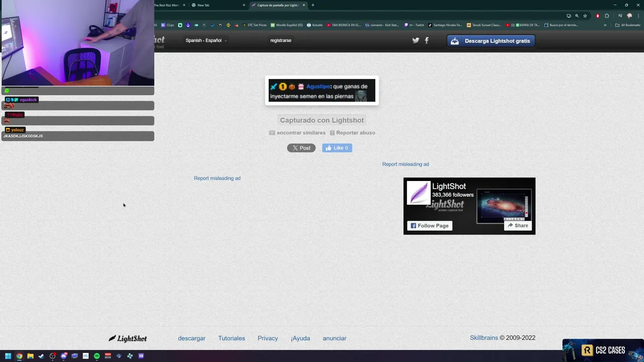Open File Explorer from taskbar
This screenshot has width=644, height=362.
[x=30, y=356]
